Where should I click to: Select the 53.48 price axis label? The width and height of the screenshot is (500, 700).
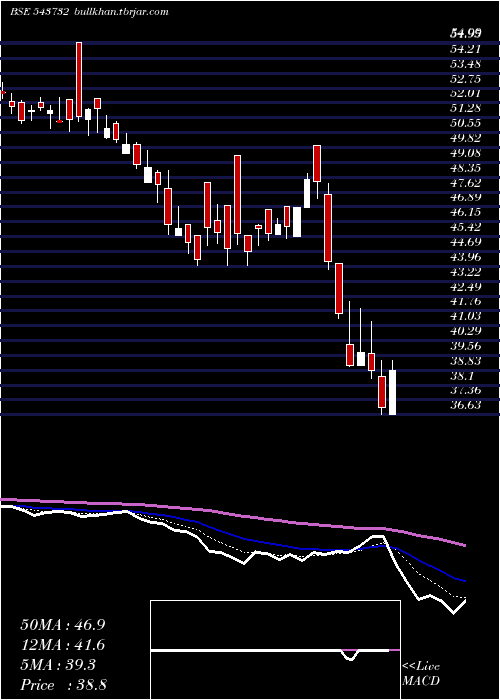(x=466, y=64)
